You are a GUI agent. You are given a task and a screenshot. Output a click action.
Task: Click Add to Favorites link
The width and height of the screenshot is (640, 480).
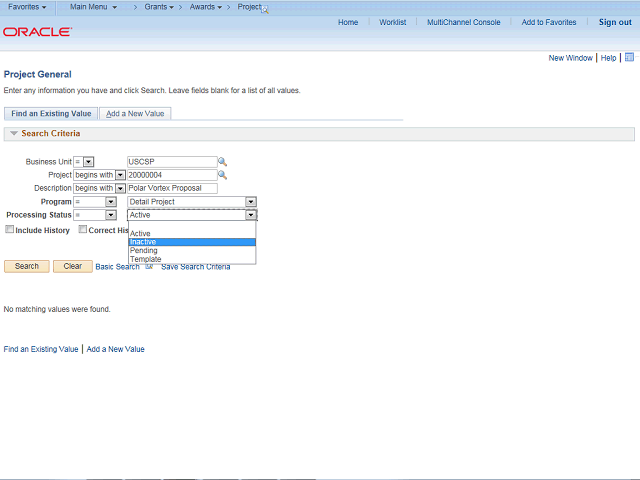[x=549, y=22]
